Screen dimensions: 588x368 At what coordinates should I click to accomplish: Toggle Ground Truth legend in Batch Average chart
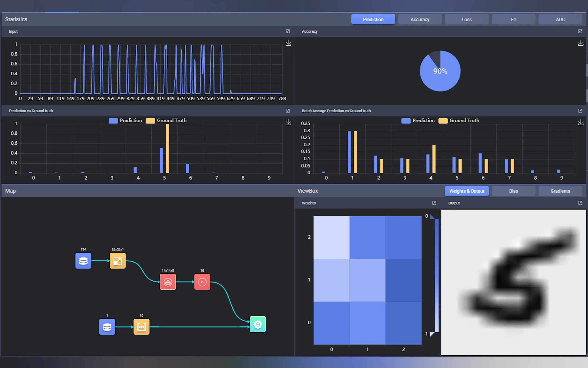(459, 121)
